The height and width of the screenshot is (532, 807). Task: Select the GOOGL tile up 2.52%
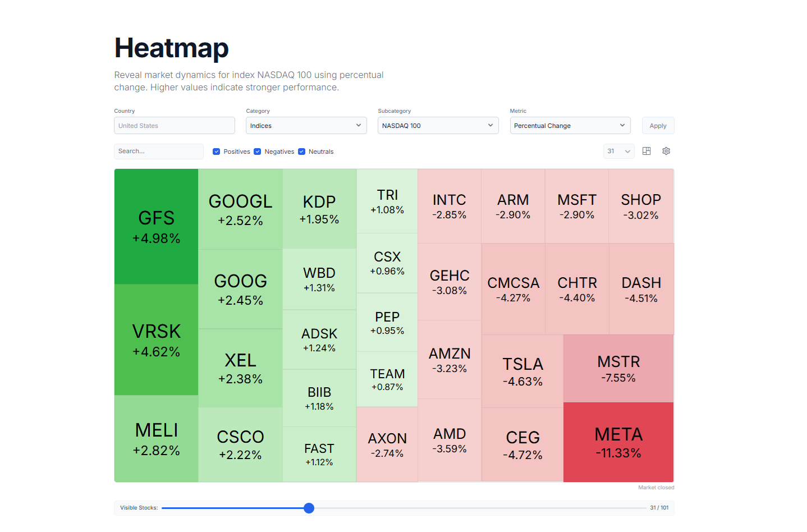pos(240,208)
